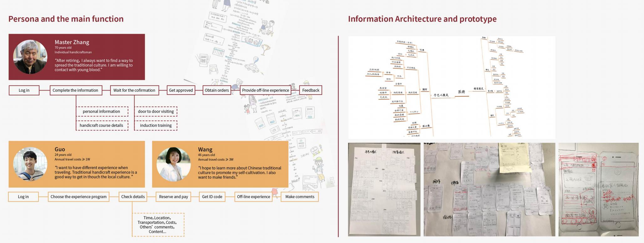Image resolution: width=644 pixels, height=243 pixels.
Task: Click the "70 years old" text
Action: coord(63,48)
